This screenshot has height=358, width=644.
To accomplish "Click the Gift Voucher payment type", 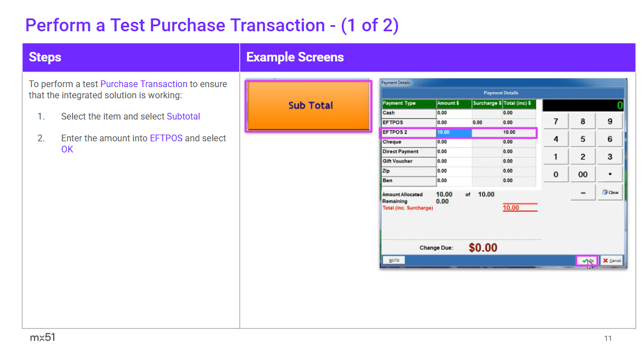I will (x=408, y=161).
